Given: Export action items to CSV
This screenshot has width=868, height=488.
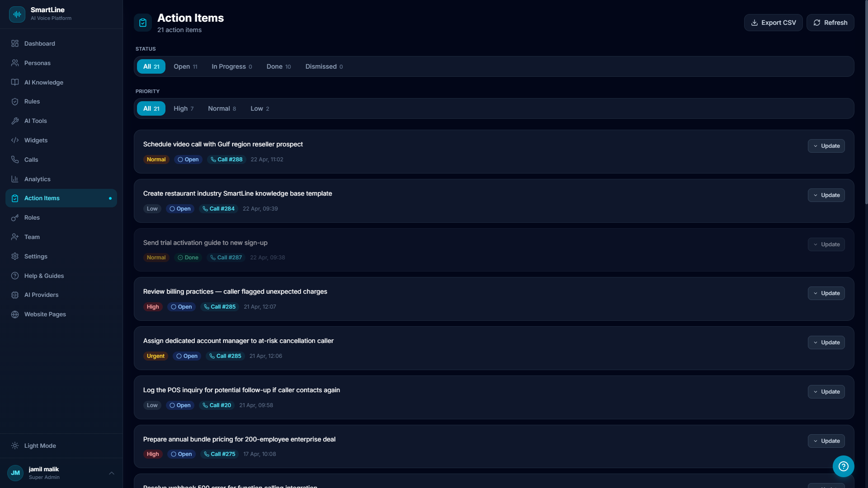Looking at the screenshot, I should coord(773,22).
